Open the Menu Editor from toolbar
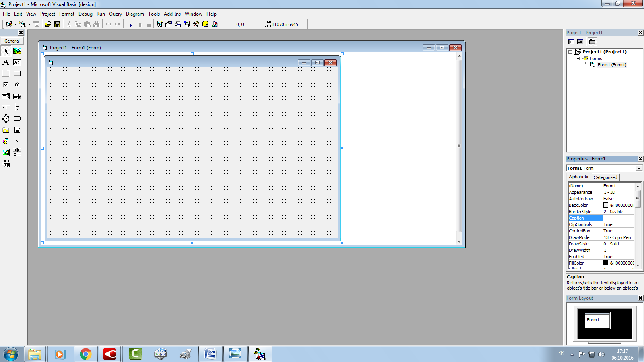This screenshot has height=362, width=644. (x=37, y=25)
